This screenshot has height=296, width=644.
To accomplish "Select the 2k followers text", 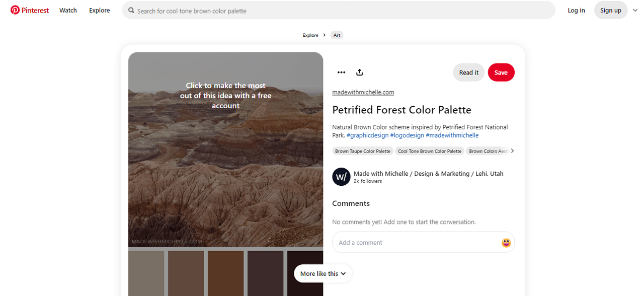I will click(x=368, y=181).
